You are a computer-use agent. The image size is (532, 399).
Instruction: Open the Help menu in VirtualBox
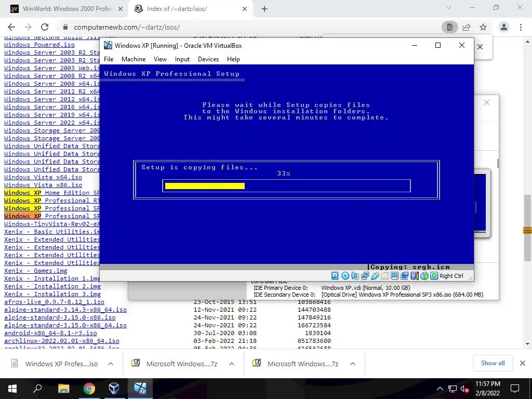click(x=233, y=59)
